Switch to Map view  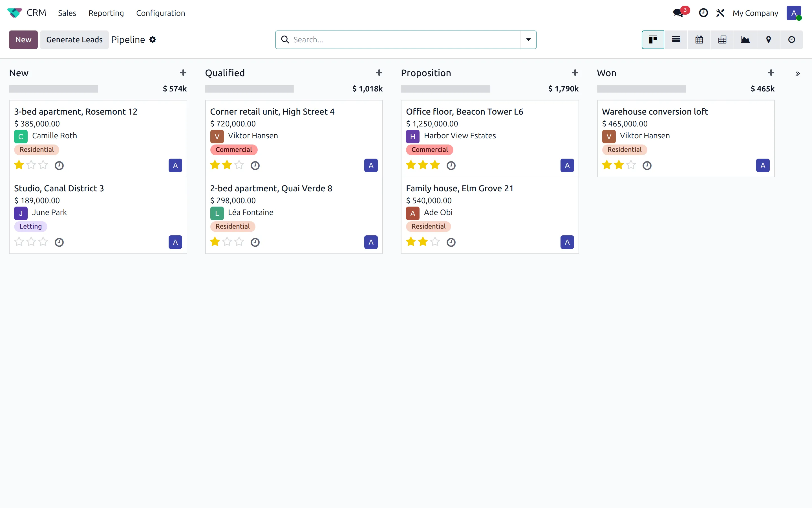[768, 40]
